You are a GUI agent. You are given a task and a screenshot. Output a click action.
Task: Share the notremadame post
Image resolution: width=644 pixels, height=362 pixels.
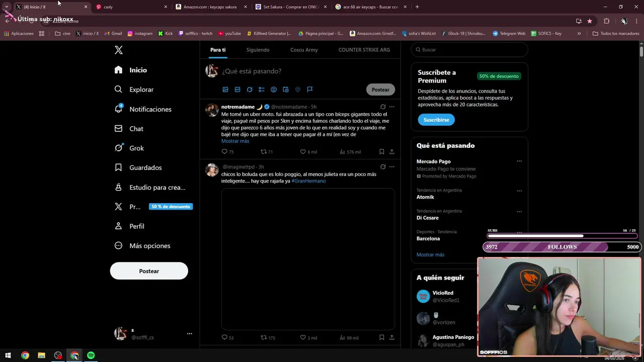pos(392,152)
